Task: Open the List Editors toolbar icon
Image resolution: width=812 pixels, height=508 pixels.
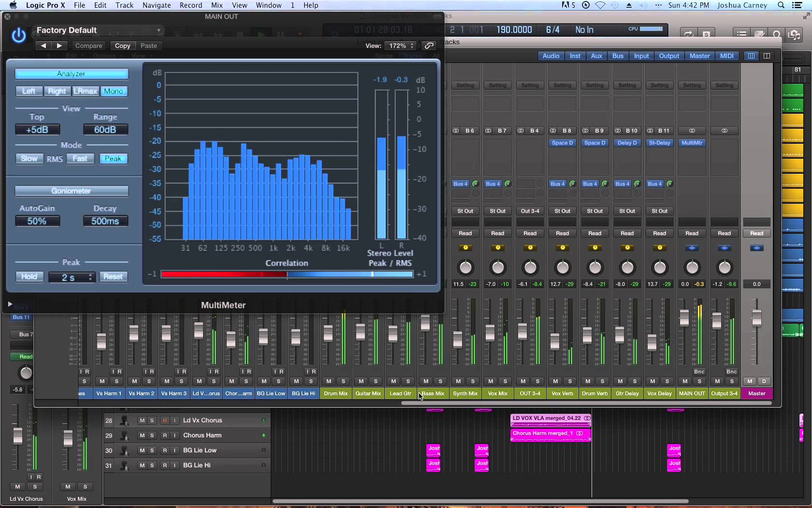Action: pos(741,34)
